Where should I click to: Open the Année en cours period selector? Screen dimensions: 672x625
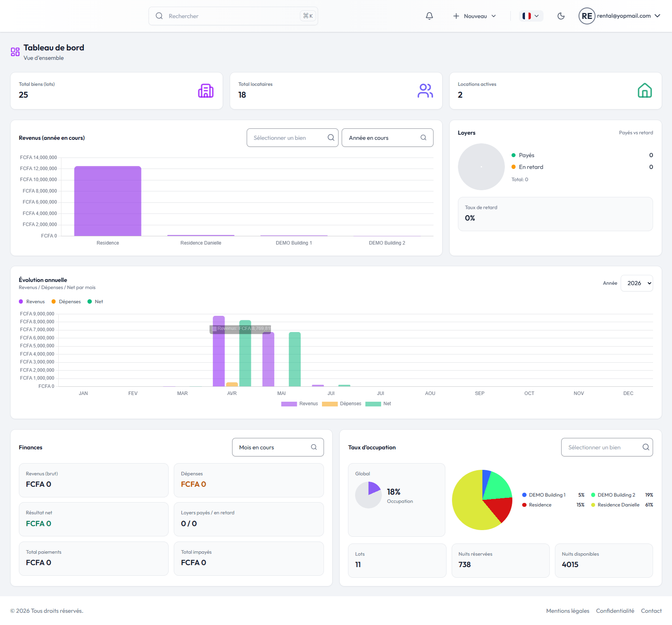387,138
